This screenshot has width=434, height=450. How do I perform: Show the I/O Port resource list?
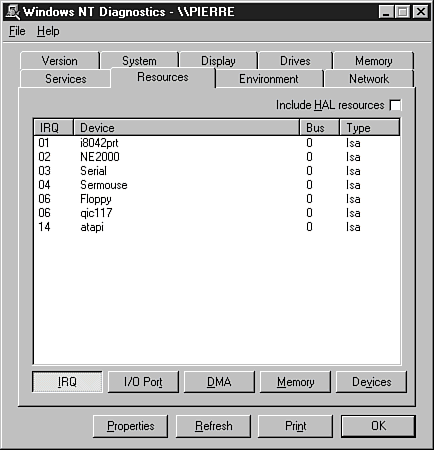(143, 382)
